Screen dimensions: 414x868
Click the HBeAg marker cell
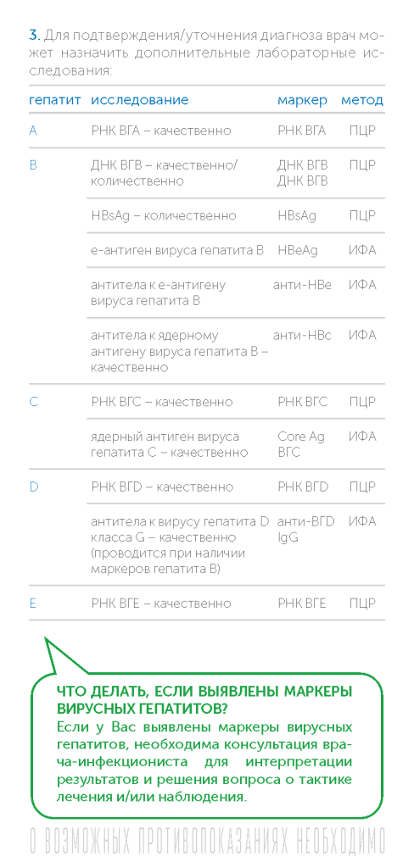(298, 250)
